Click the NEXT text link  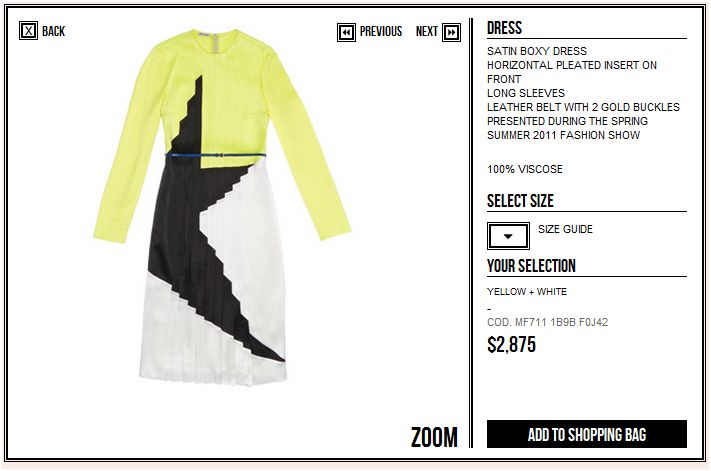coord(427,31)
